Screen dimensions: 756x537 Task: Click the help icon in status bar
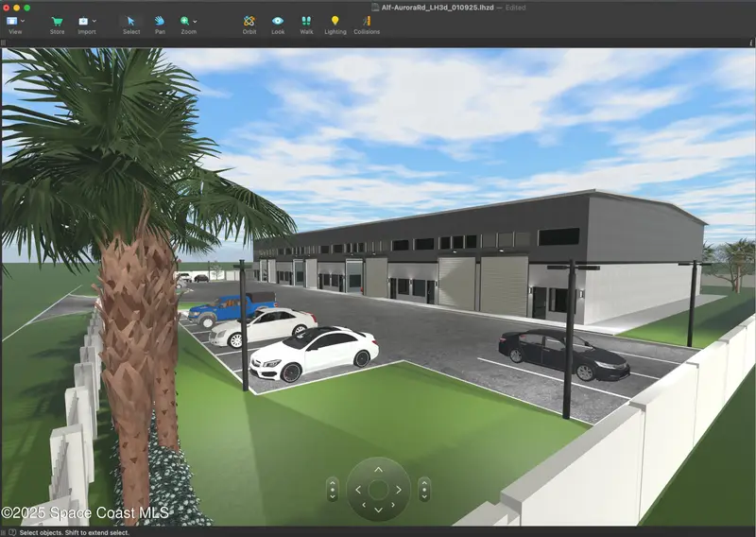12,532
